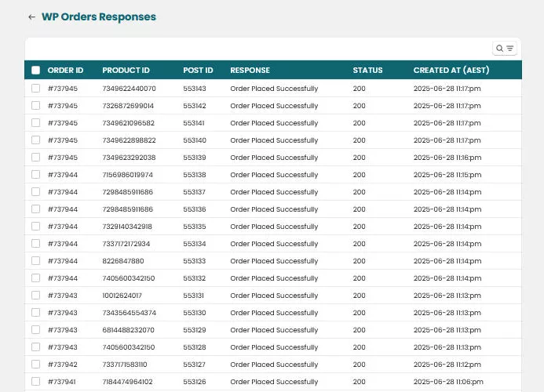Click order ID #737942
The image size is (544, 392).
63,365
